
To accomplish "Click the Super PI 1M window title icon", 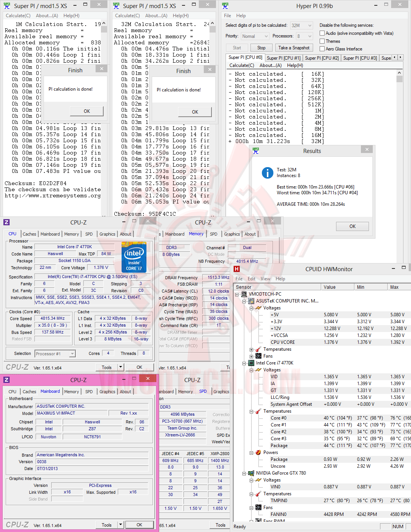I will pos(7,6).
